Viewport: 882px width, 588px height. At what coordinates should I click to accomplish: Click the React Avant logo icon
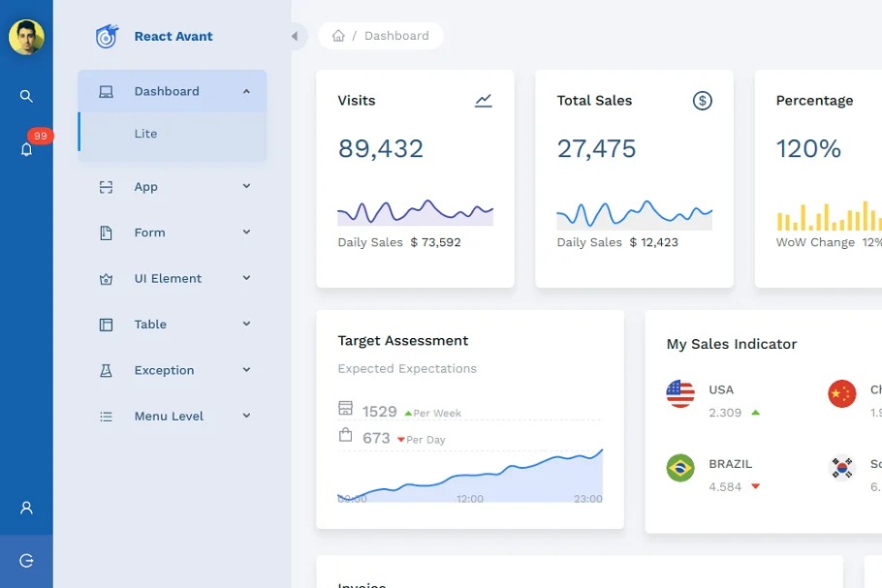tap(107, 37)
